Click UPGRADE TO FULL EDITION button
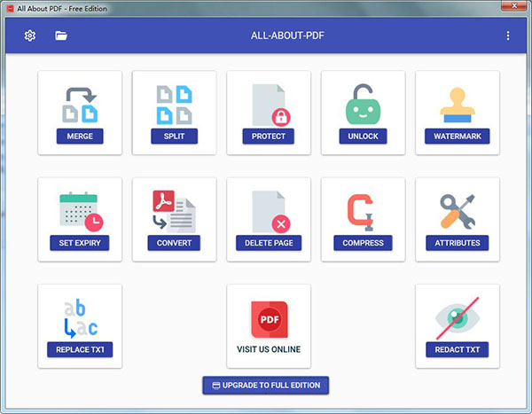The height and width of the screenshot is (414, 532). (266, 385)
